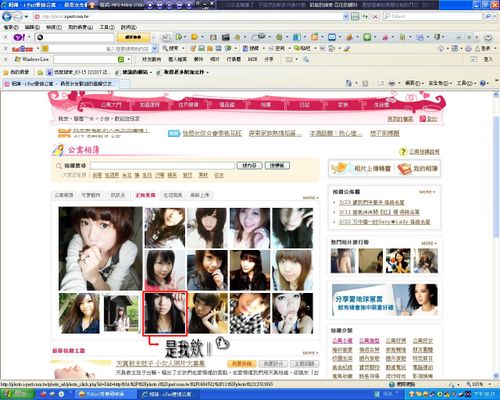Open the zoom level dropdown arrow in status bar
Viewport: 500px width, 400px height.
tap(489, 384)
